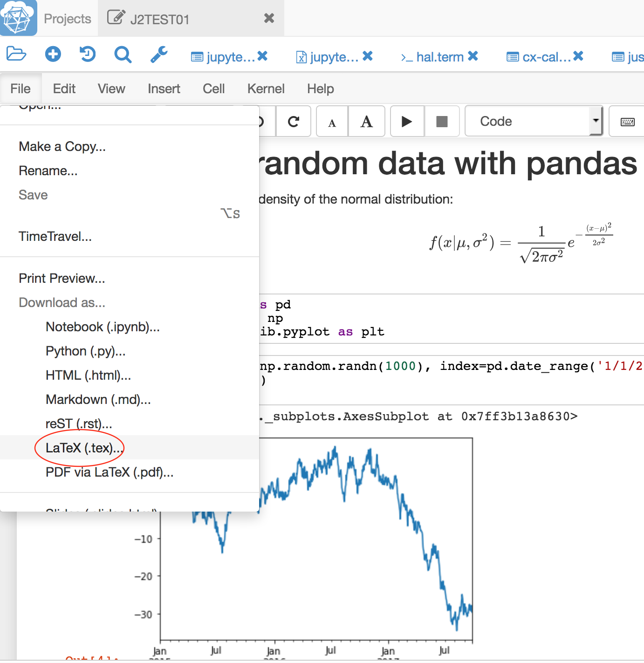Click the magnifying glass search icon

[x=123, y=55]
